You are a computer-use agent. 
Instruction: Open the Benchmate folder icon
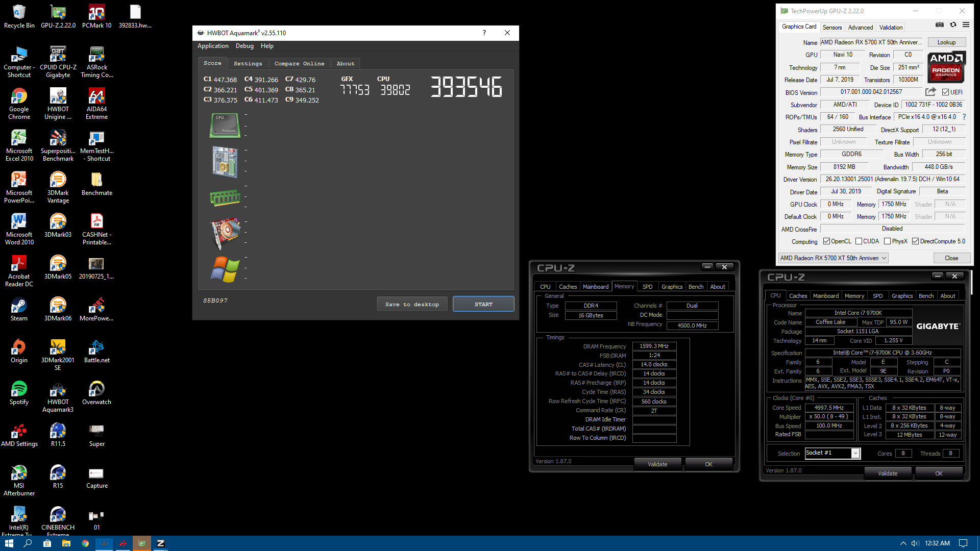coord(97,184)
